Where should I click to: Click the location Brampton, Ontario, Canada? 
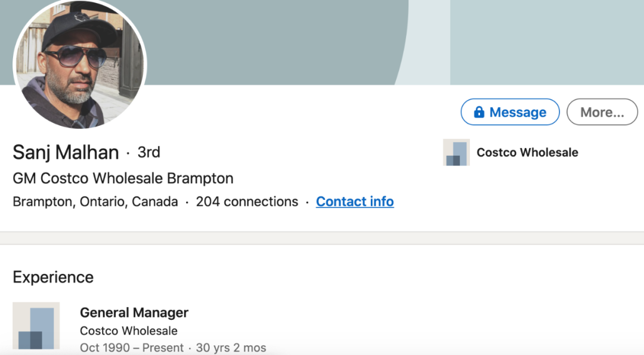95,202
